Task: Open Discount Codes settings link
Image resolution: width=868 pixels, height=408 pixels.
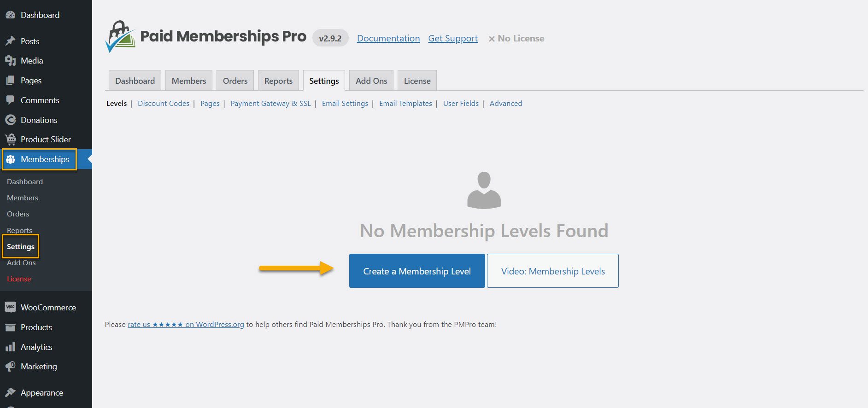Action: coord(164,103)
